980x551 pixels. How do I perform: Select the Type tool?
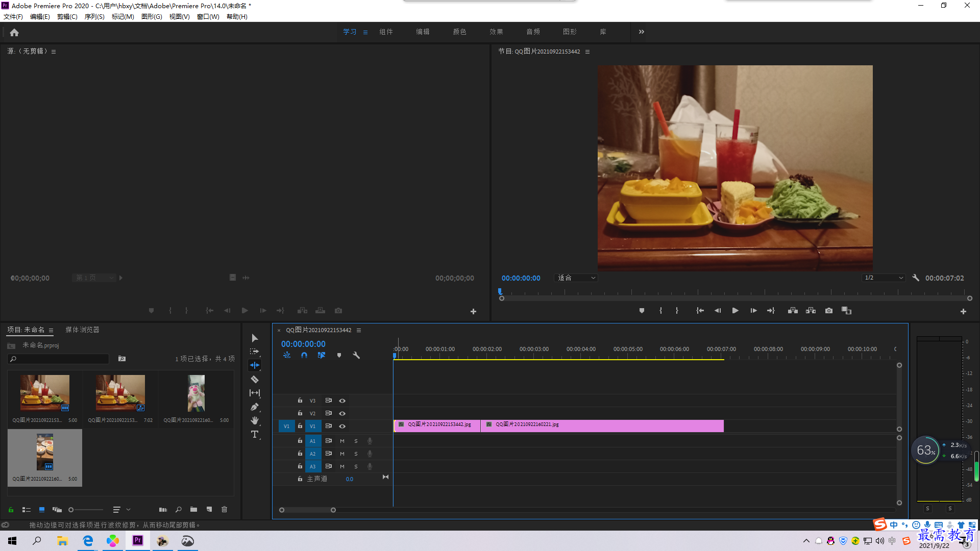255,434
